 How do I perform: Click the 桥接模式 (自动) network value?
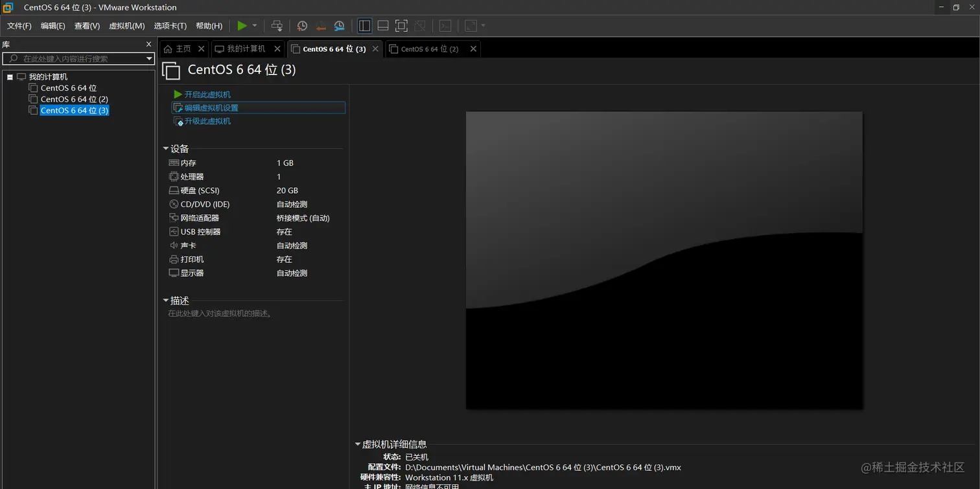(x=303, y=218)
